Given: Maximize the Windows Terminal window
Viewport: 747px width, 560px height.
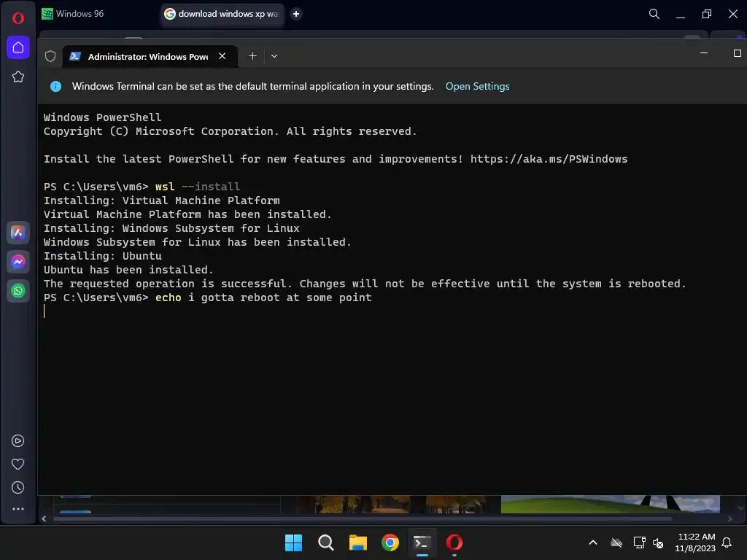Looking at the screenshot, I should pos(737,53).
